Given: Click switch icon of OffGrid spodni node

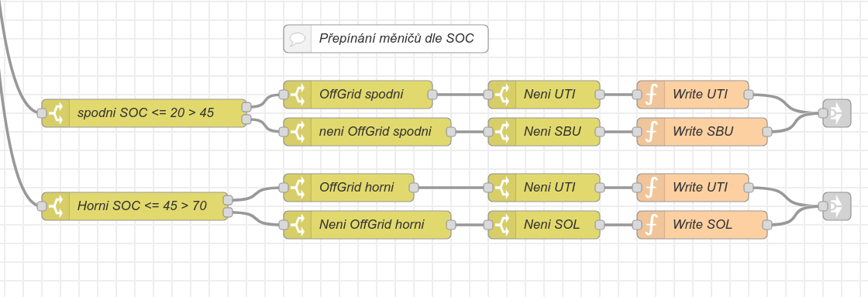Looking at the screenshot, I should click(298, 95).
